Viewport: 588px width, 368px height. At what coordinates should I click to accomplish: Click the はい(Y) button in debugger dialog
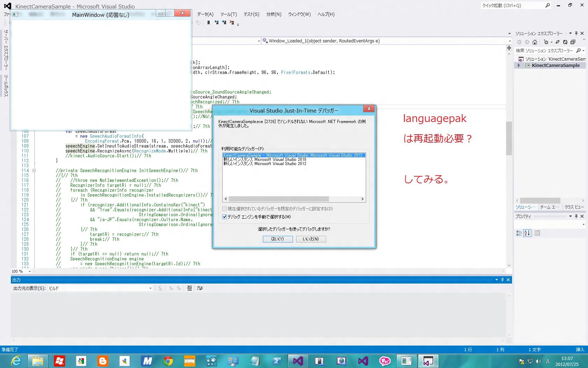(278, 239)
